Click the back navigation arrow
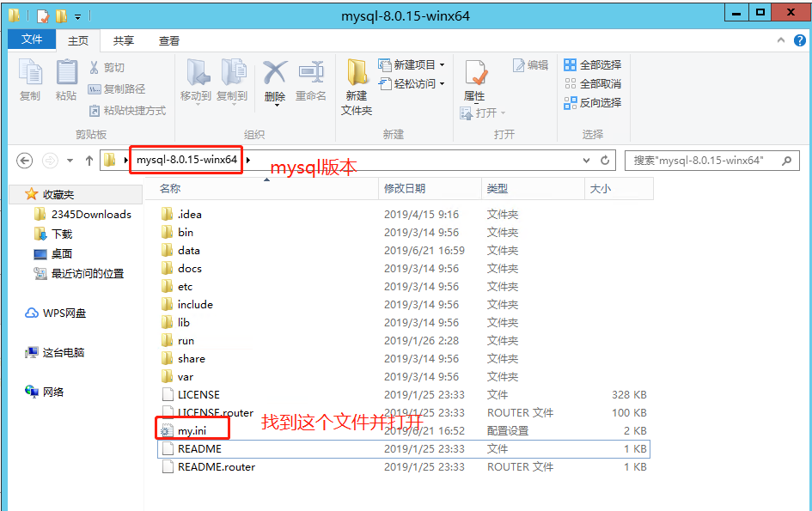The height and width of the screenshot is (511, 812). (24, 160)
